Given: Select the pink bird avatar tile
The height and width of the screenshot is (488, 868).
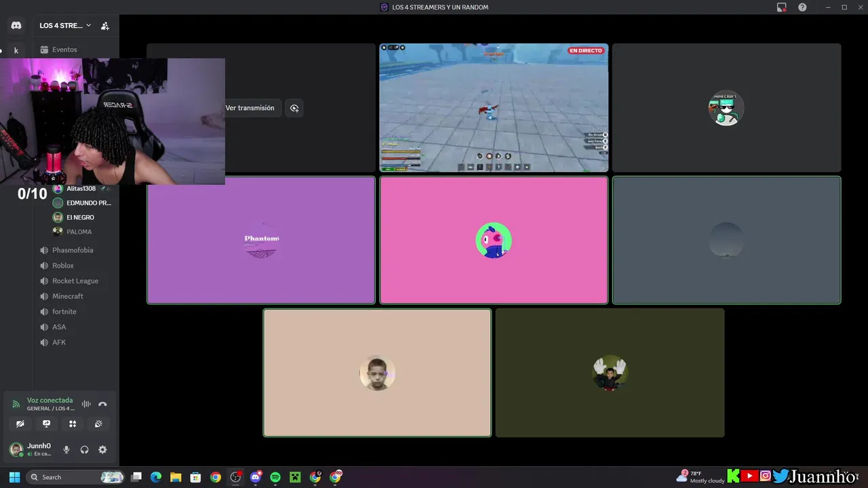Looking at the screenshot, I should point(494,240).
